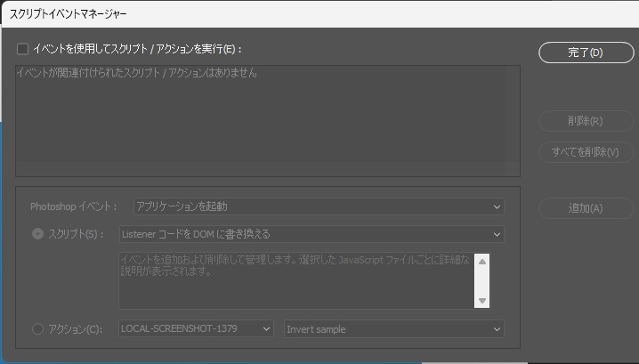Click the スクリプトイベントマネージャー title text
639x364 pixels.
point(68,14)
